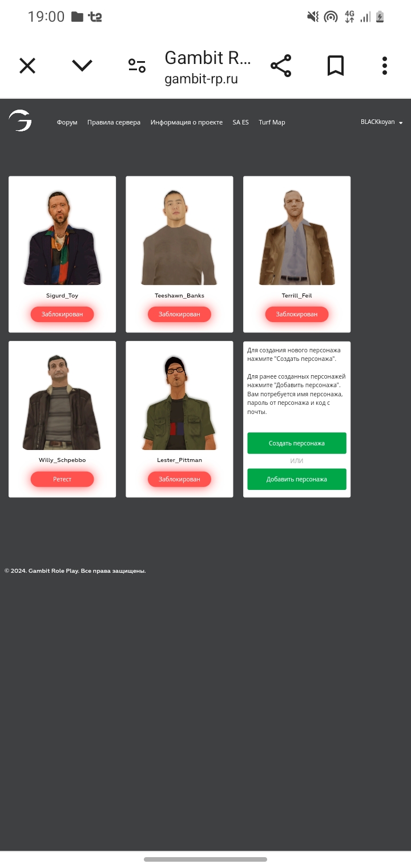Click Заблокирован badge under Teeshawn_Banks
This screenshot has height=868, width=411.
tap(179, 314)
